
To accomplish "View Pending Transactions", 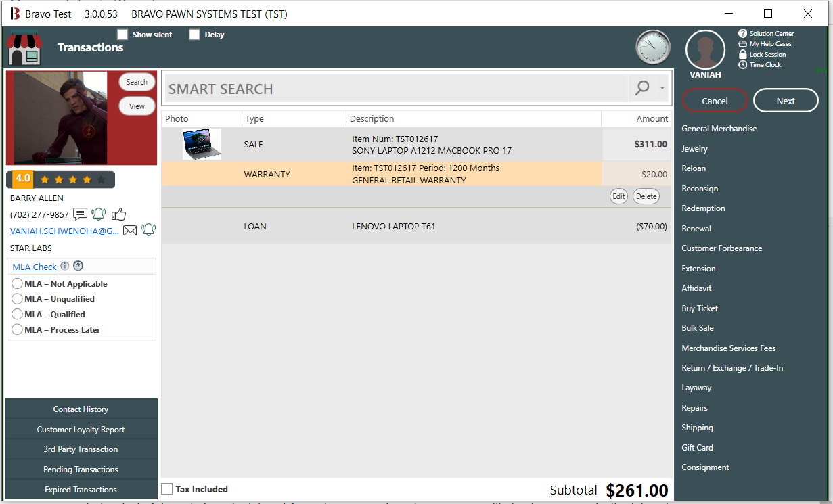I will point(81,469).
